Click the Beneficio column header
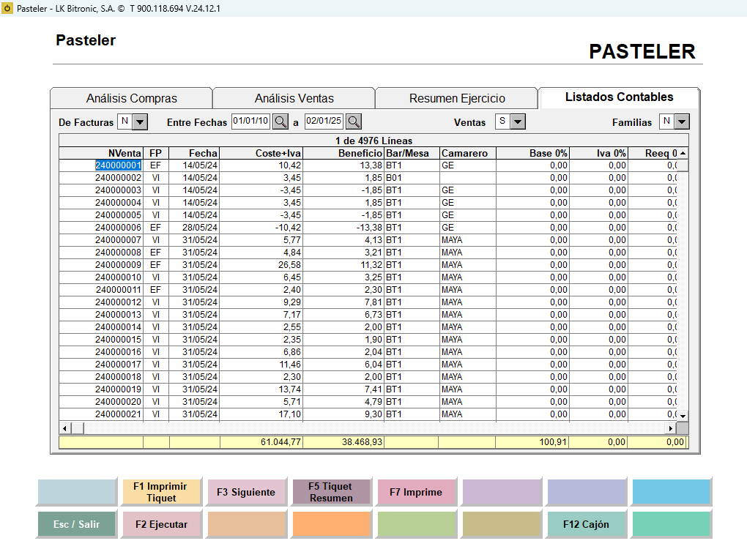This screenshot has height=560, width=747. 343,153
